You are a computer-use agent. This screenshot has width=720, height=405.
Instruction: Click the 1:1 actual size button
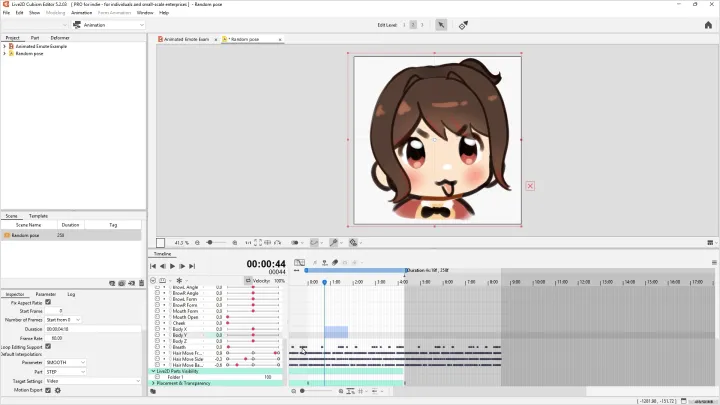click(248, 242)
